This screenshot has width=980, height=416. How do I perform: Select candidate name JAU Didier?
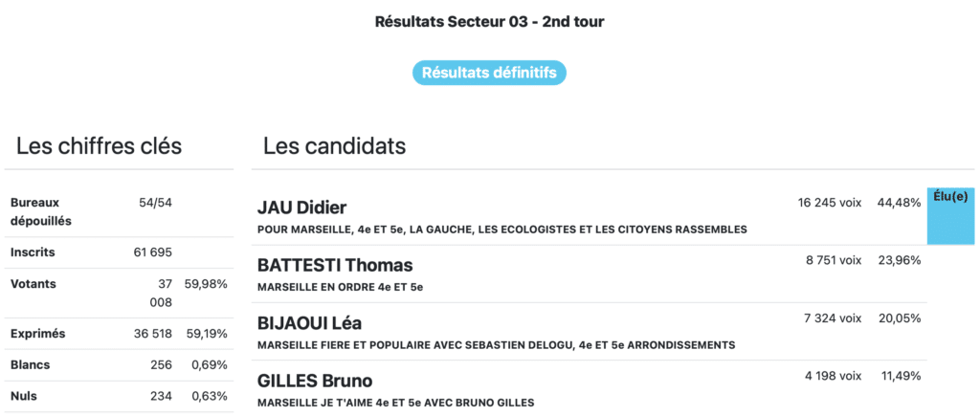[301, 208]
